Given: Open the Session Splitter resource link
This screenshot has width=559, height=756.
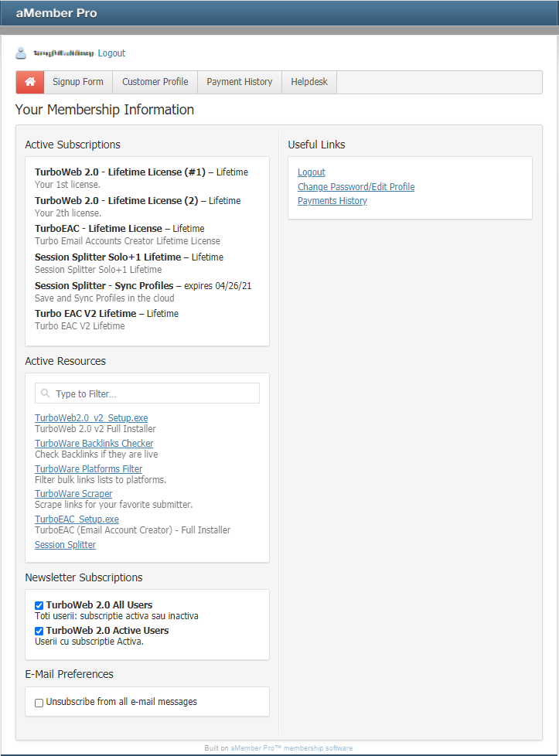Looking at the screenshot, I should point(65,545).
